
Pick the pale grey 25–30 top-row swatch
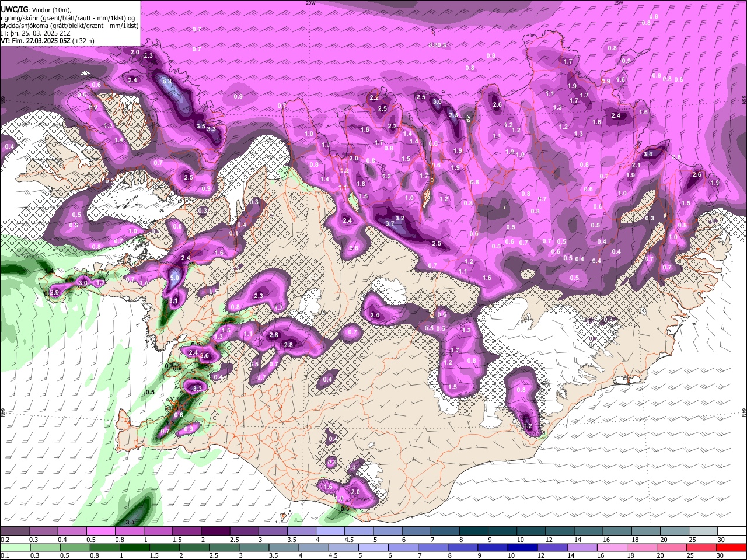tap(704, 531)
